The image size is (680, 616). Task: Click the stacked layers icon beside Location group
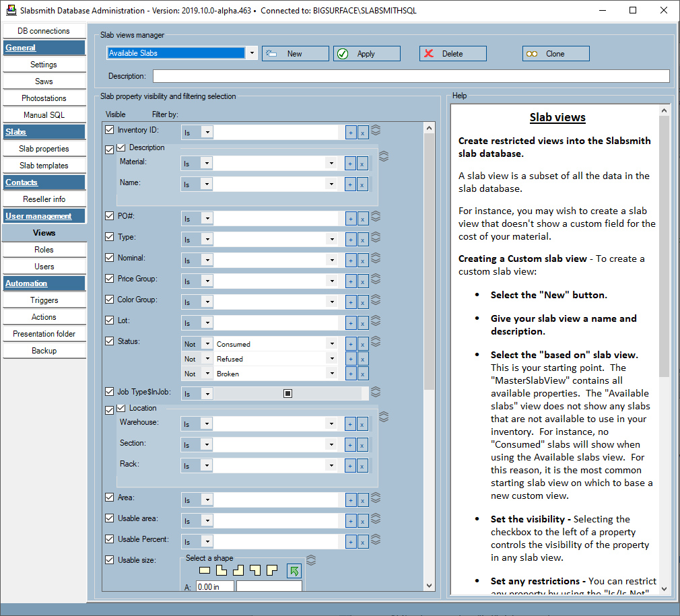click(x=383, y=417)
